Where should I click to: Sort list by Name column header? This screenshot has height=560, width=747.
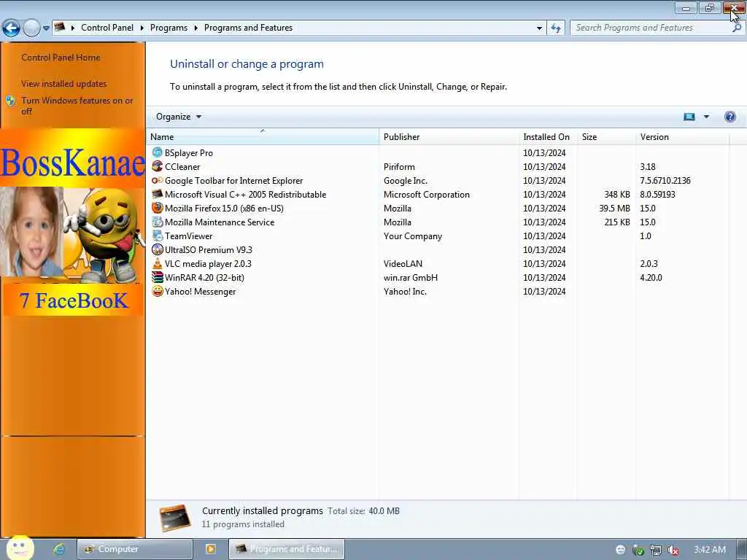[x=263, y=136]
